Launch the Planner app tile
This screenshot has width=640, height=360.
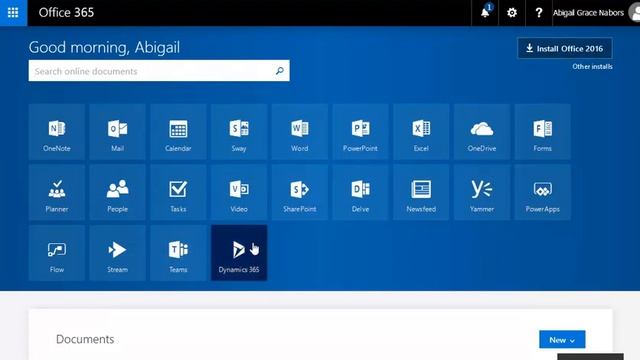coord(57,193)
